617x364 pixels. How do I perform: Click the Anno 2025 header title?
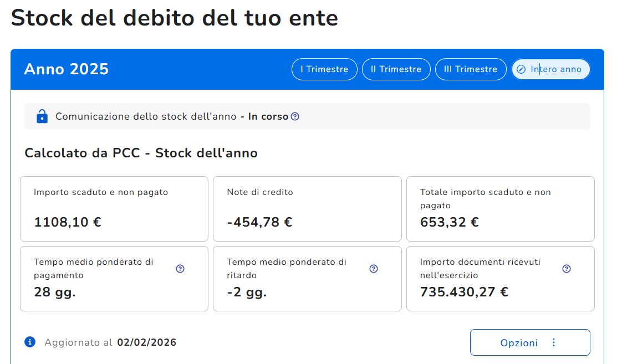pyautogui.click(x=67, y=69)
